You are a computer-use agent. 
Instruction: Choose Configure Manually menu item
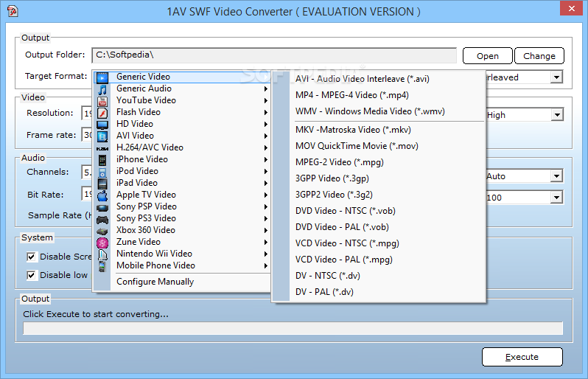182,282
